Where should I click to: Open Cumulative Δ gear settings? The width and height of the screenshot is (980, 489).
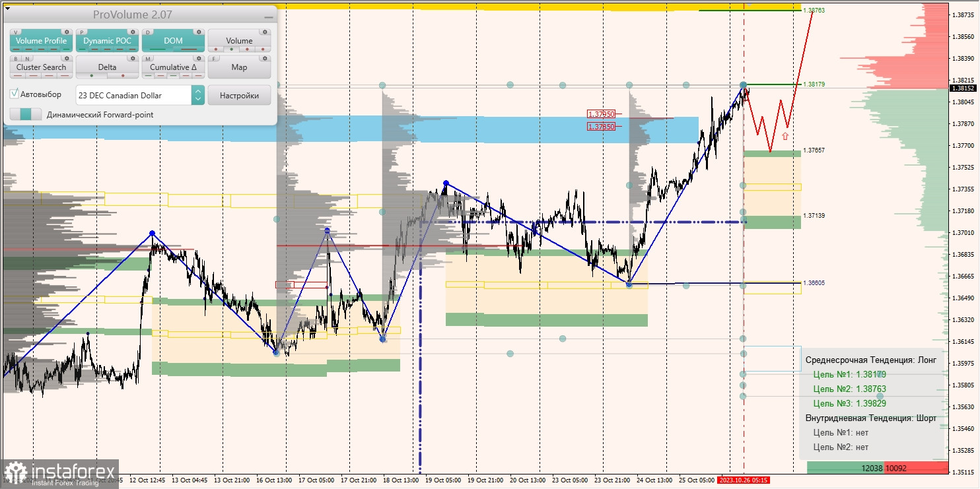[199, 58]
